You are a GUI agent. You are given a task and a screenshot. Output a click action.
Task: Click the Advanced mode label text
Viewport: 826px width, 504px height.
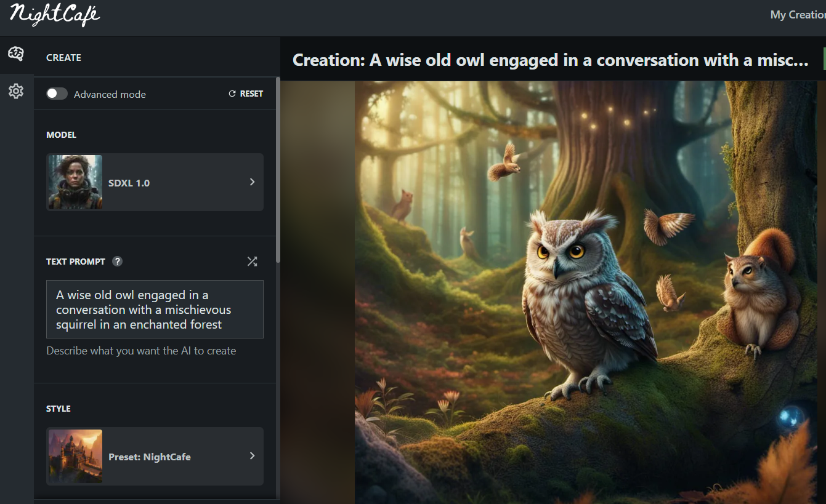pos(110,94)
